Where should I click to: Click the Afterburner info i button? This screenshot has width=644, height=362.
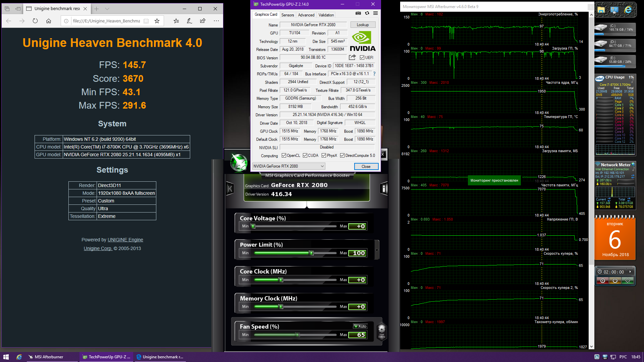384,189
